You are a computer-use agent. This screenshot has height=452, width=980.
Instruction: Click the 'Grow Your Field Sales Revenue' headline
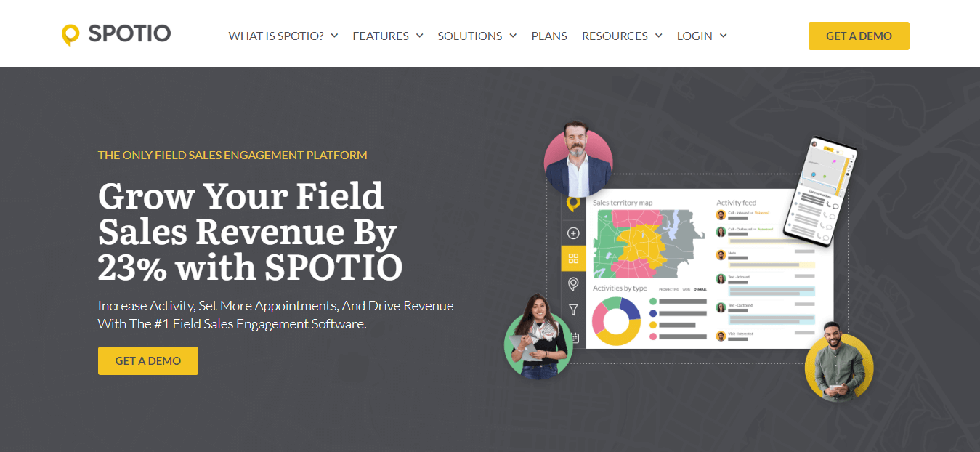coord(250,232)
